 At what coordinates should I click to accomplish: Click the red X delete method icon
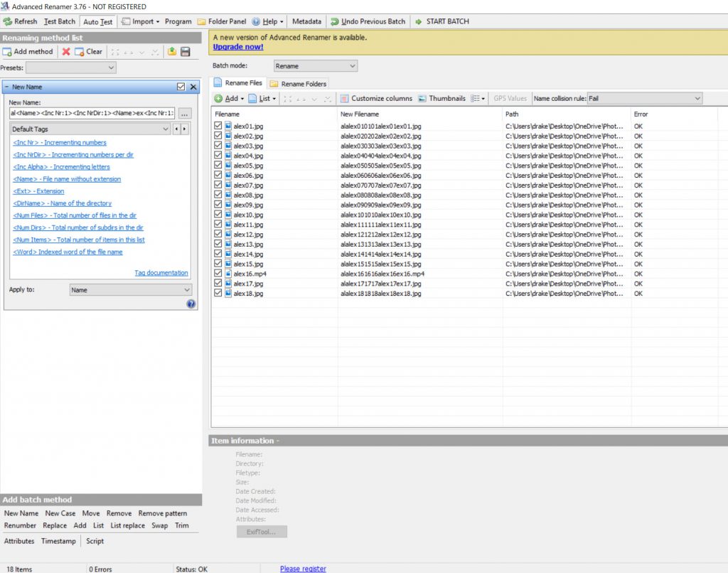(66, 51)
